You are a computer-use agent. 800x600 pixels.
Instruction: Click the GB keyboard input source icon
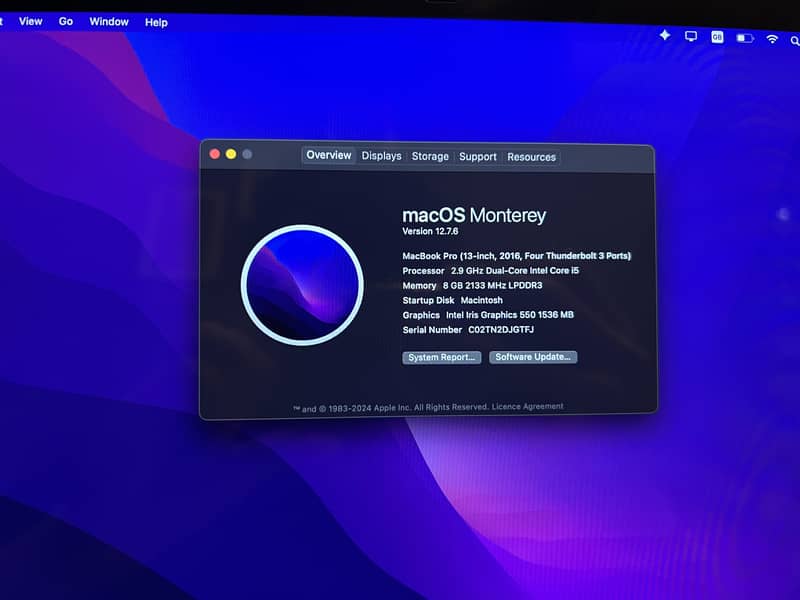tap(717, 37)
